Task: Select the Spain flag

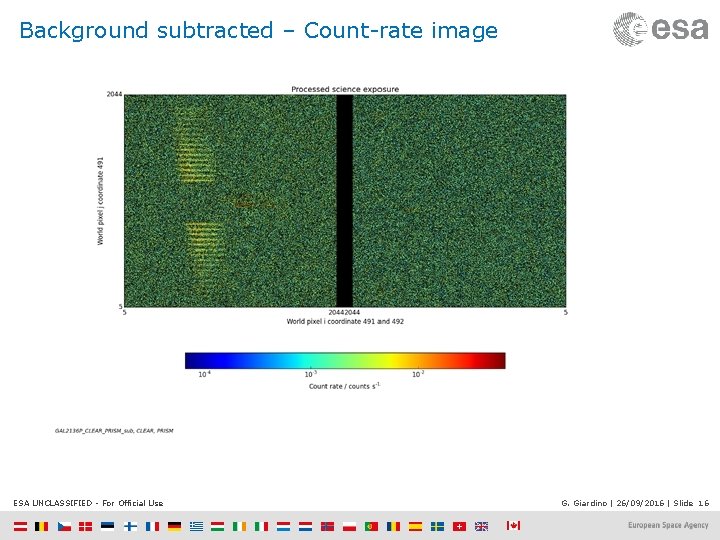Action: [x=415, y=526]
